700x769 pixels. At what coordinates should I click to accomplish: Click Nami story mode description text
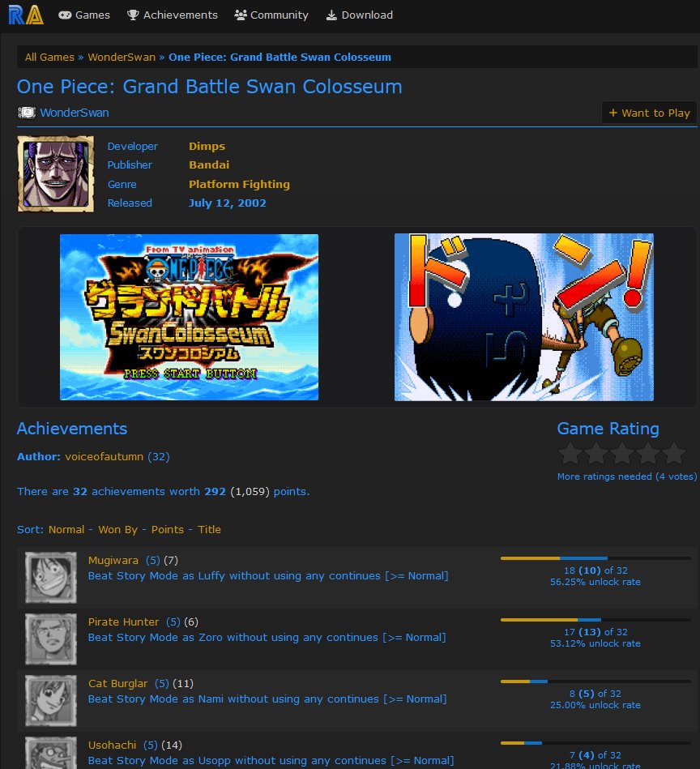[267, 699]
